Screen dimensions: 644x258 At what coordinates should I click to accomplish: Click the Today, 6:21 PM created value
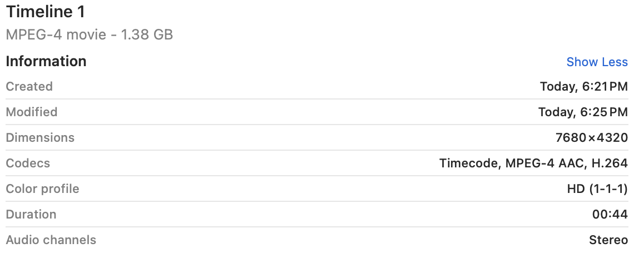583,87
